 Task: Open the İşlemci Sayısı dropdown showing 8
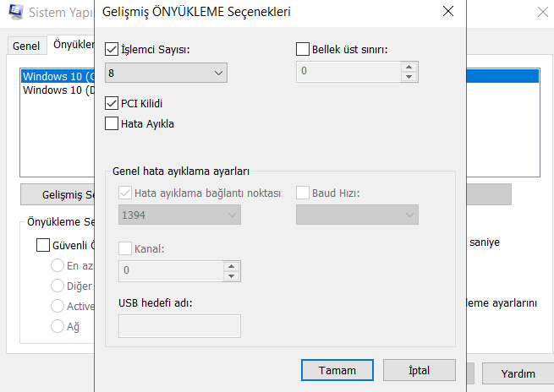click(167, 73)
